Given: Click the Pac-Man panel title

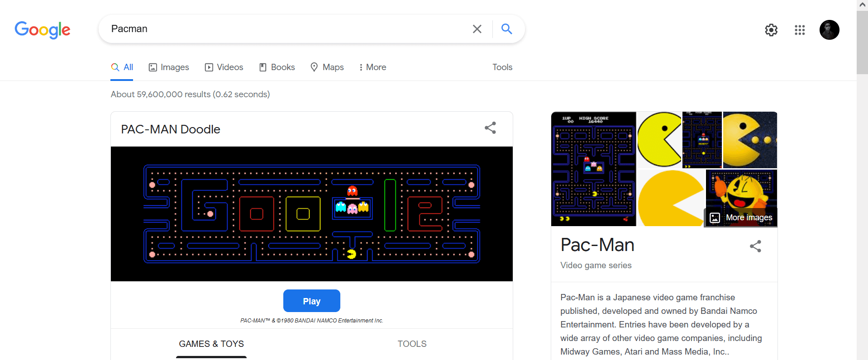Looking at the screenshot, I should [597, 245].
